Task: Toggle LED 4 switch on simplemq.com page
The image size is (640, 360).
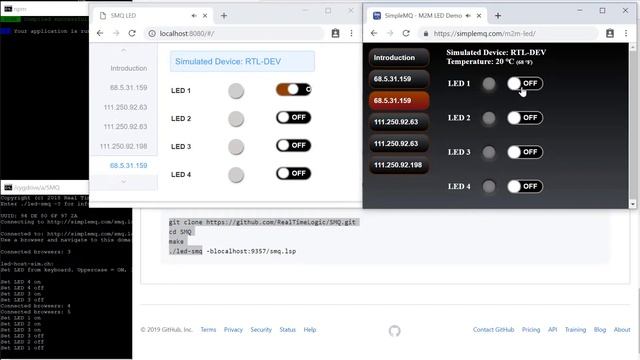Action: (525, 186)
